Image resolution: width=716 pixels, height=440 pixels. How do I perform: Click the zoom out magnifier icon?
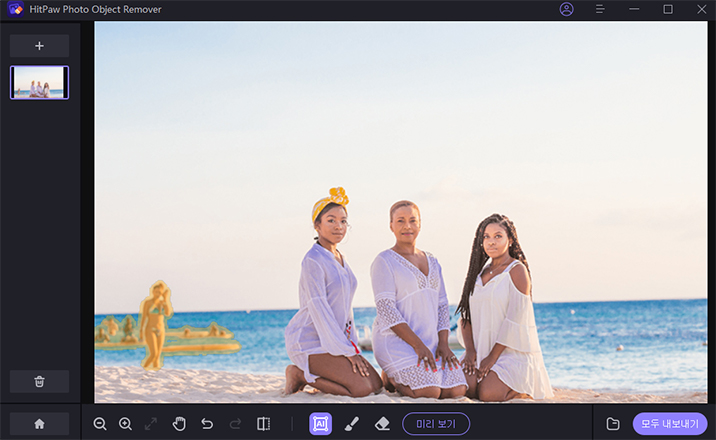[100, 424]
